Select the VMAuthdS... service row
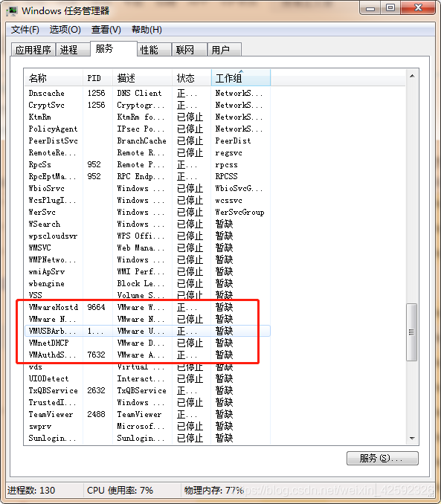This screenshot has width=441, height=504. click(147, 355)
